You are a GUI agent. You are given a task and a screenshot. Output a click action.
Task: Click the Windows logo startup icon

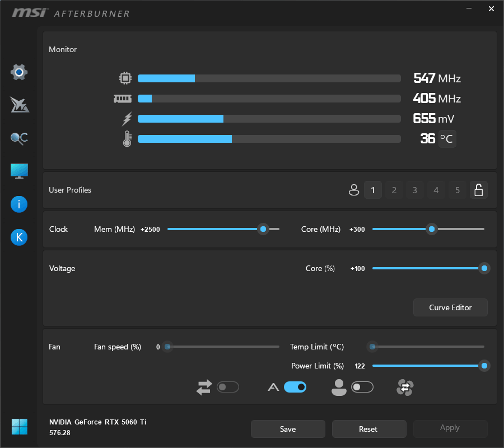point(19,427)
